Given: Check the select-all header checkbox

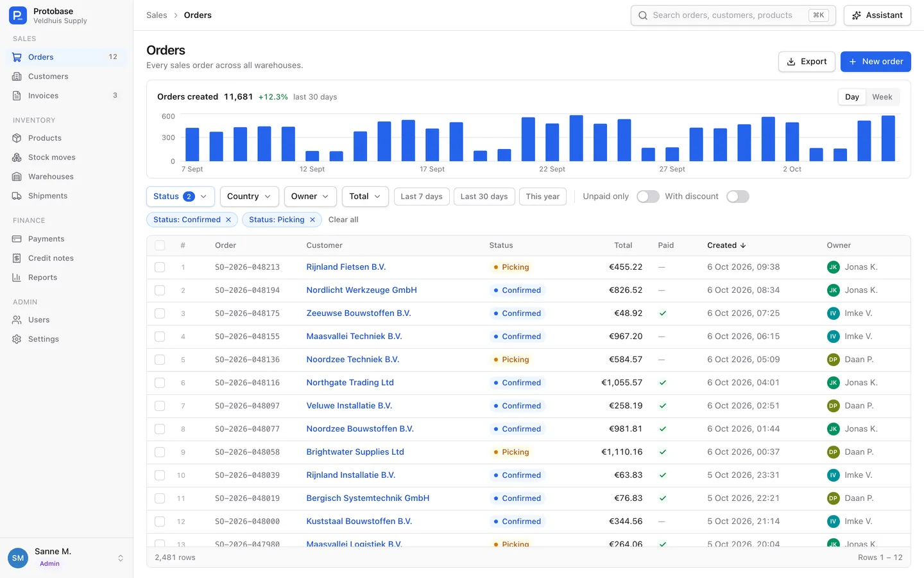Looking at the screenshot, I should click(160, 245).
